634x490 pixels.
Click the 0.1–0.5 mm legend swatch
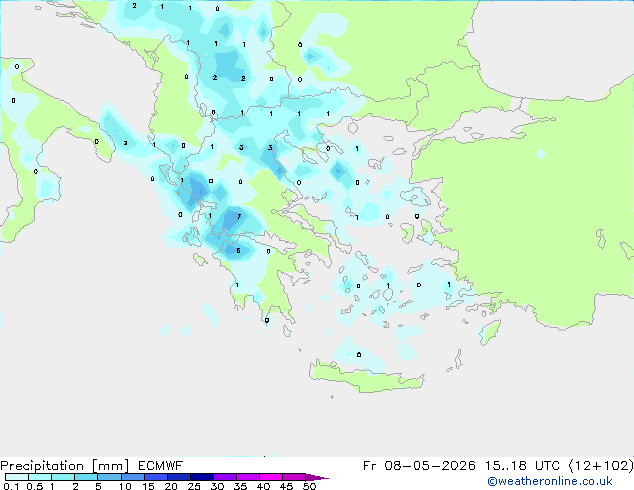[17, 477]
